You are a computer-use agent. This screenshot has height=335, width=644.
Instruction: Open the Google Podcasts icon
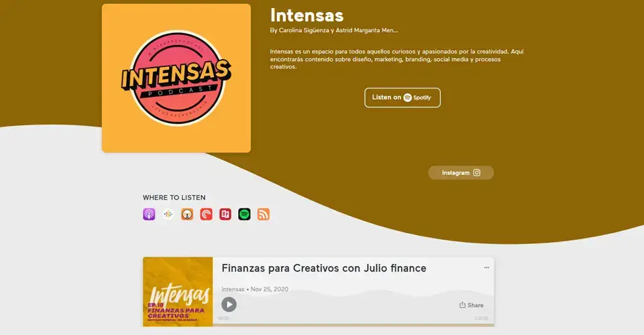tap(168, 214)
